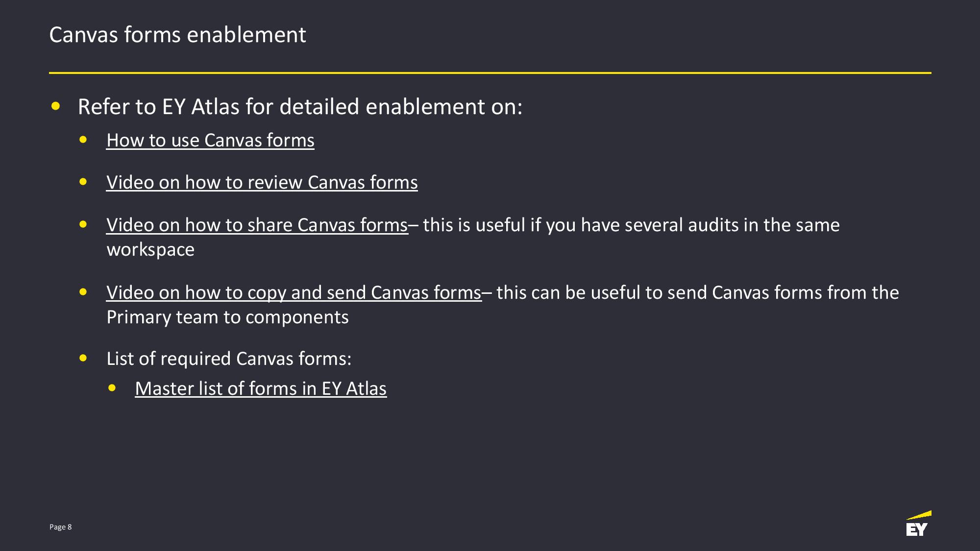Screen dimensions: 980x551
Task: Open 'Video on how to review Canvas forms'
Action: 262,183
